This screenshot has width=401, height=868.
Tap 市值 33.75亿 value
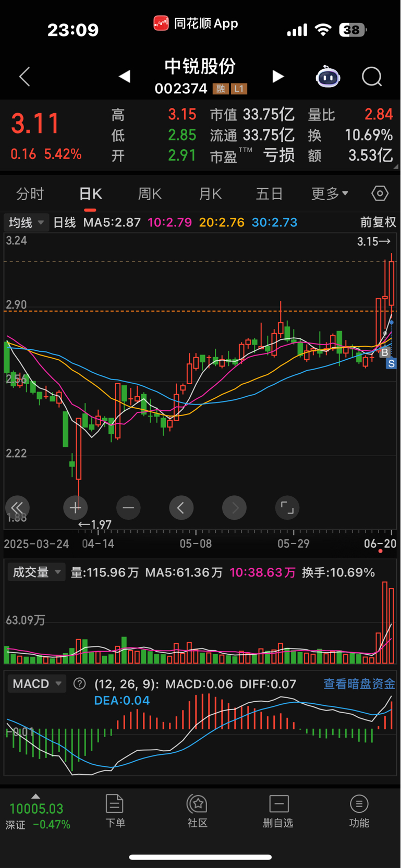(269, 114)
